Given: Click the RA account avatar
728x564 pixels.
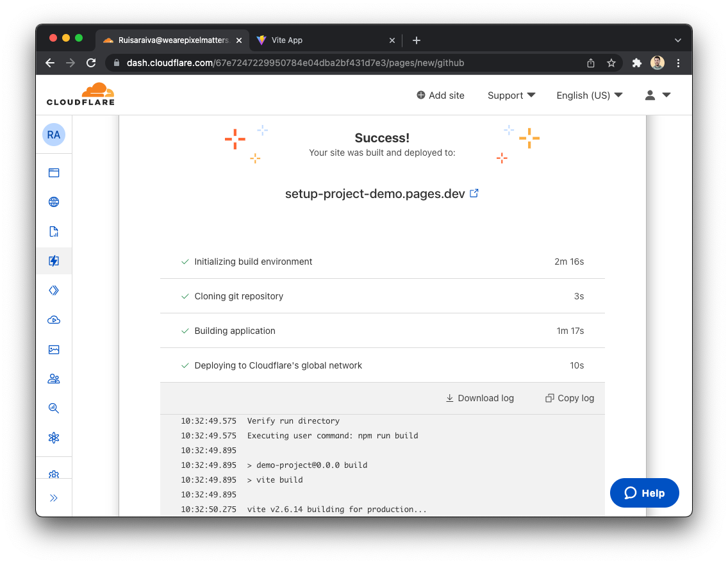Looking at the screenshot, I should click(x=54, y=135).
